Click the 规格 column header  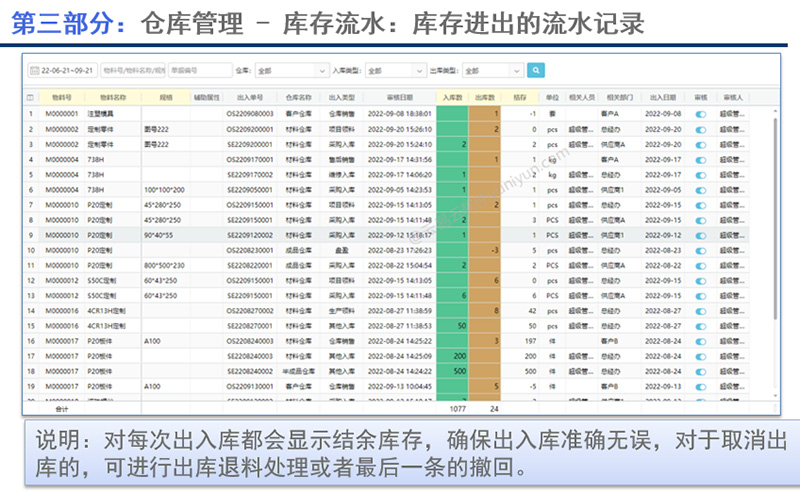(166, 97)
